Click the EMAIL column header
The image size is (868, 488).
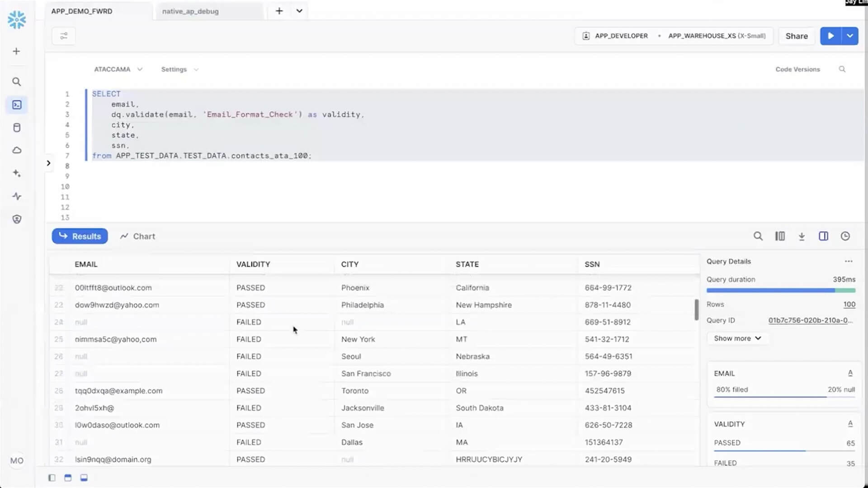tap(86, 264)
